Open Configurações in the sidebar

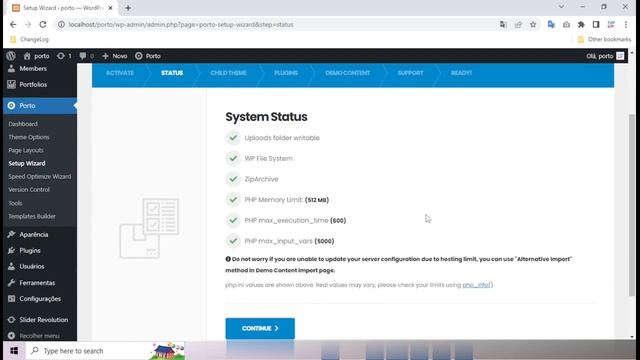point(40,299)
